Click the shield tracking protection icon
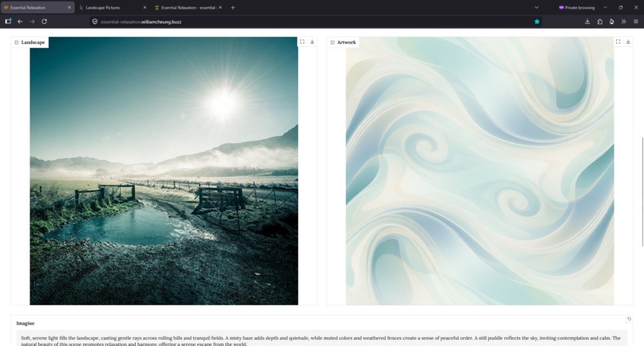This screenshot has height=346, width=644. click(95, 22)
